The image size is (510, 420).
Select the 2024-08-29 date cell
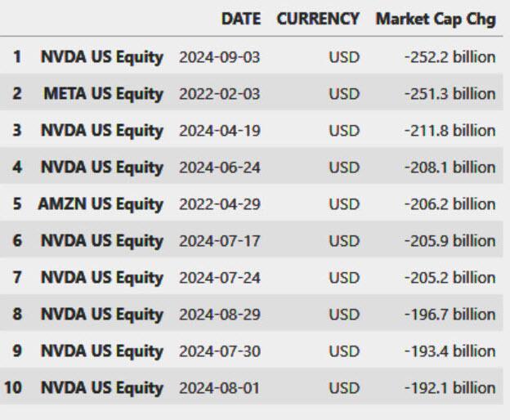click(x=219, y=315)
